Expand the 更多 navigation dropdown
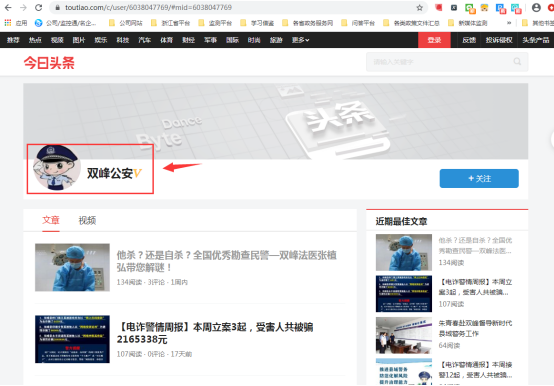The width and height of the screenshot is (554, 386). coord(300,40)
